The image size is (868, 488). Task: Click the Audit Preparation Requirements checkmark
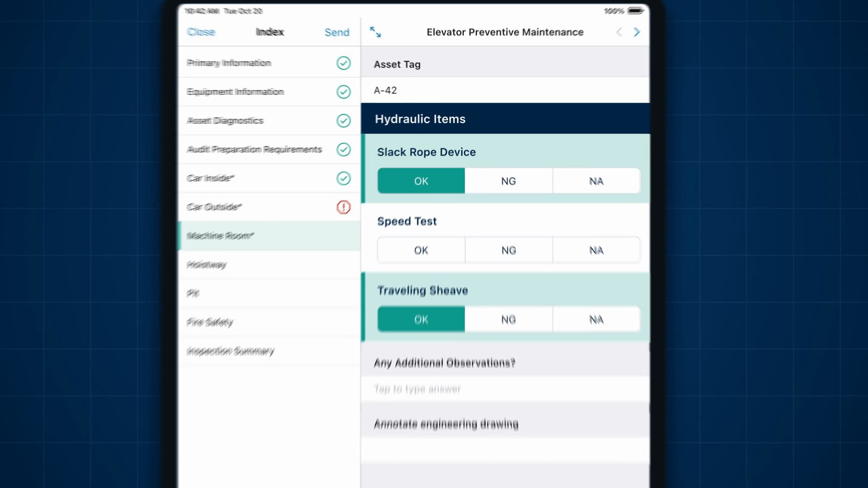[x=343, y=149]
